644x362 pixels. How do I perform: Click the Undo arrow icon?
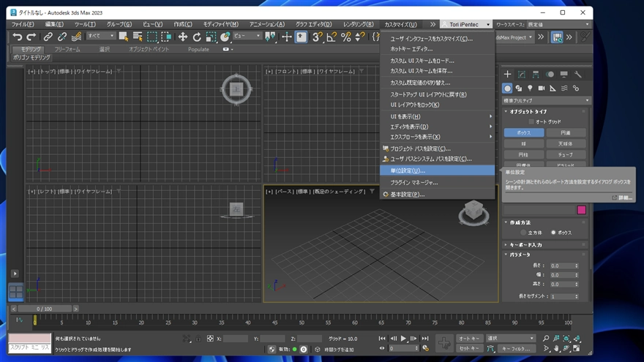coord(18,37)
